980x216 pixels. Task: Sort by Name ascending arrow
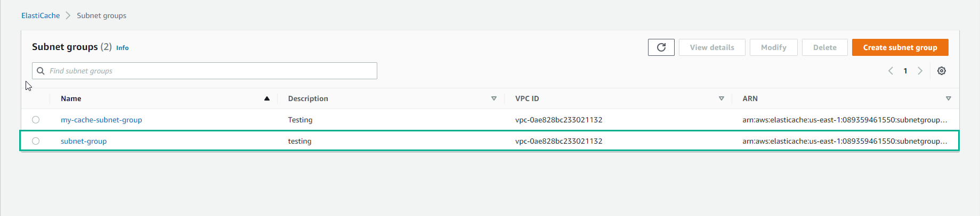[267, 98]
